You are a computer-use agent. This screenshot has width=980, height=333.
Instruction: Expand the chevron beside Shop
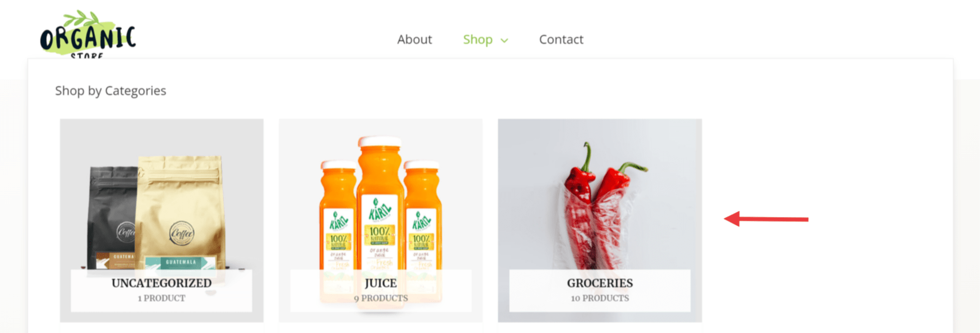504,40
